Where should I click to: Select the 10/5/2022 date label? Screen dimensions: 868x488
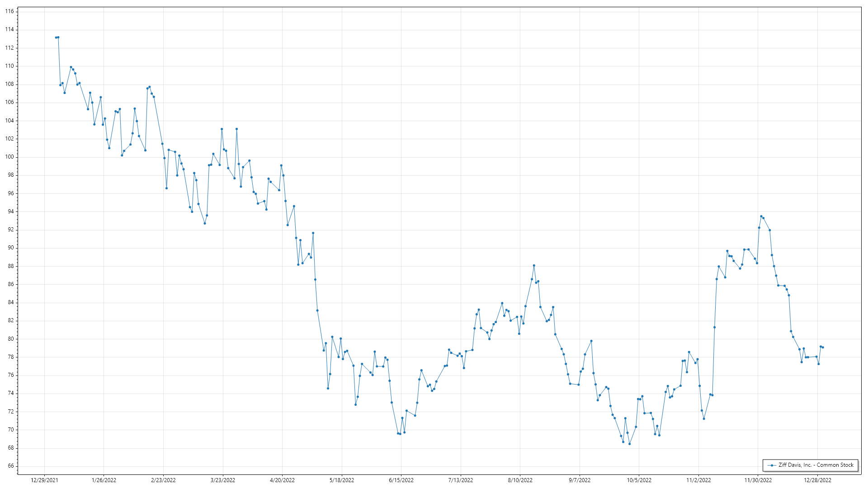pyautogui.click(x=639, y=480)
